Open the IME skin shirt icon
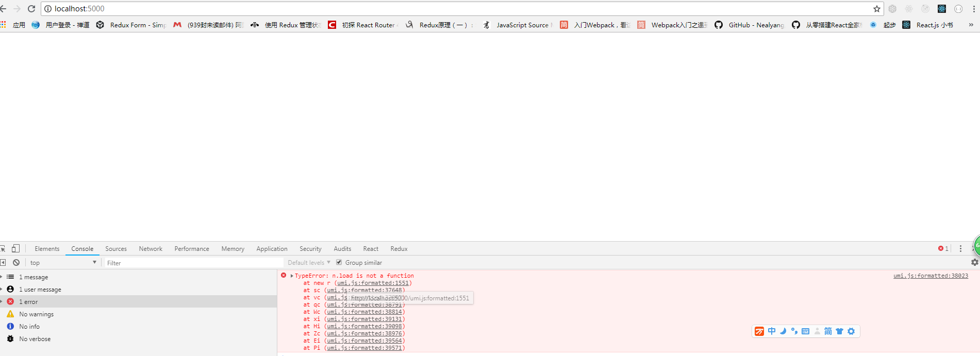 pos(839,331)
